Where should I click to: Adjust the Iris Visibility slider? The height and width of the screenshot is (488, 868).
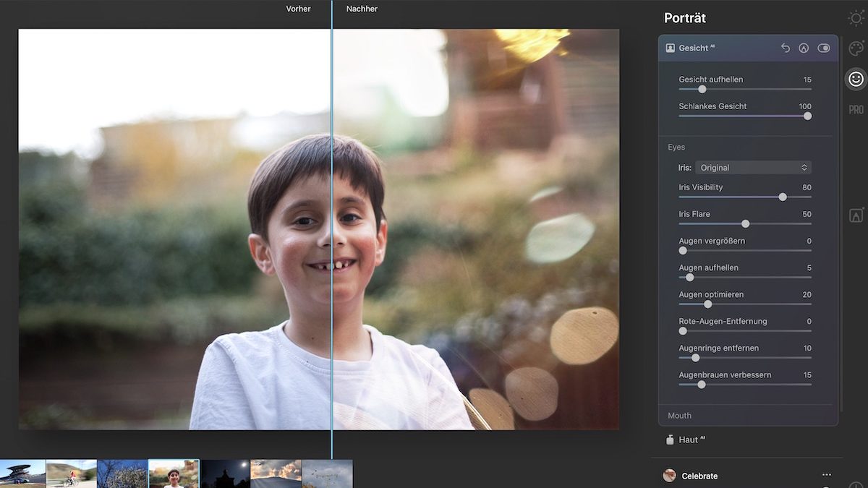(x=783, y=197)
